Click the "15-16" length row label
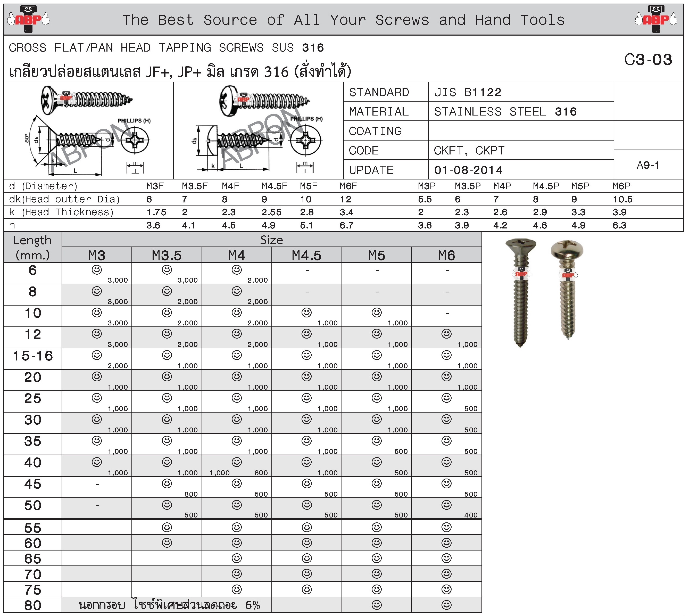Screen dimensions: 690x616 [33, 356]
